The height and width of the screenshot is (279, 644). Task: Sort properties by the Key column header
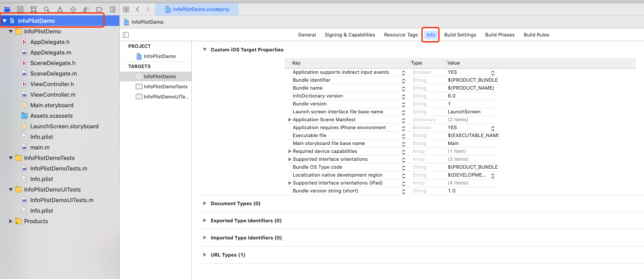[x=347, y=63]
